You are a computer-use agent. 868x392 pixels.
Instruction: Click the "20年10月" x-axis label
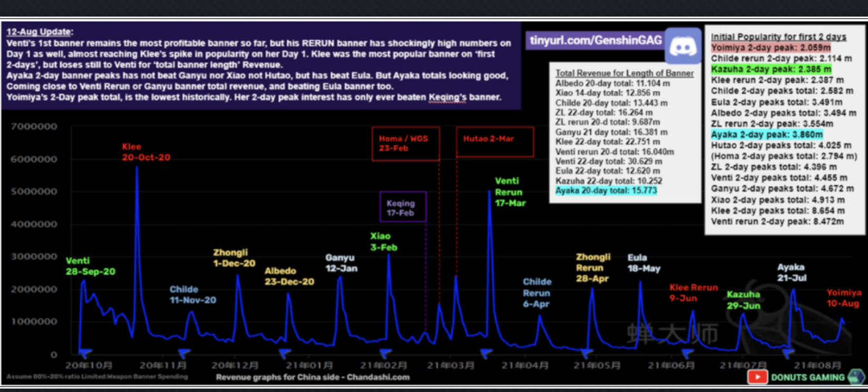[x=89, y=365]
